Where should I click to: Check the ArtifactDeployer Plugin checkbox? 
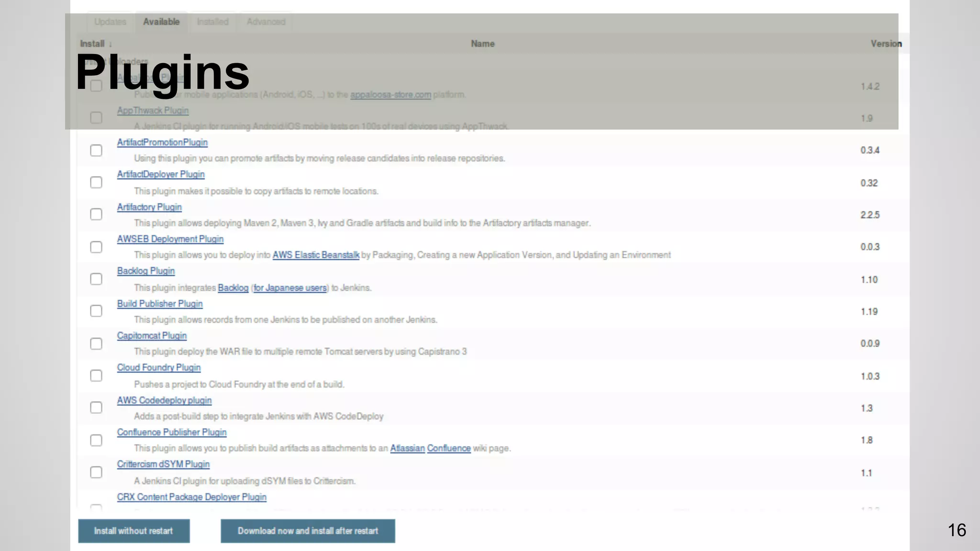tap(96, 182)
